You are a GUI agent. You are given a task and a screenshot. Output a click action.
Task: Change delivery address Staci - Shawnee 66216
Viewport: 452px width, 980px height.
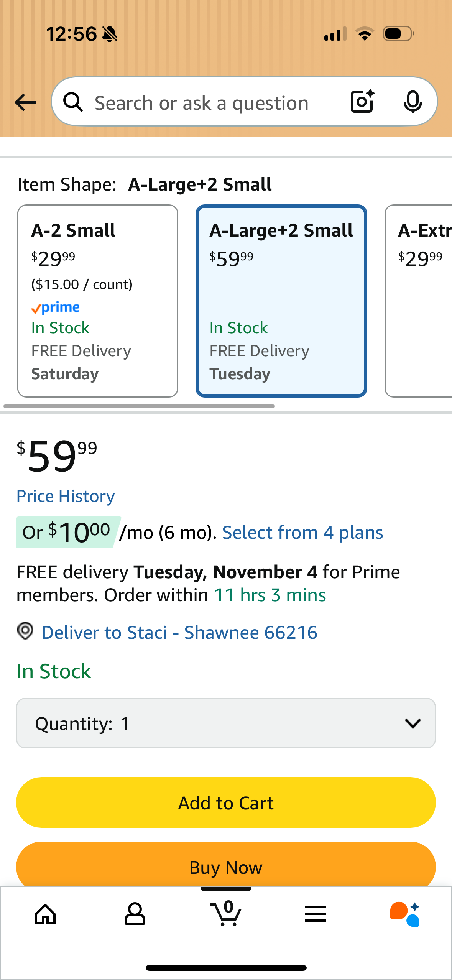click(179, 632)
